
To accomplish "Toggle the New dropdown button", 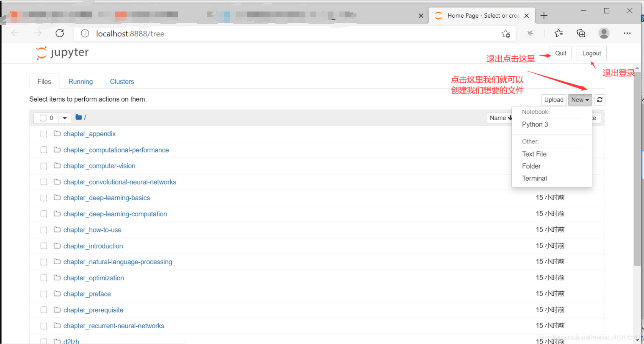I will pyautogui.click(x=580, y=100).
